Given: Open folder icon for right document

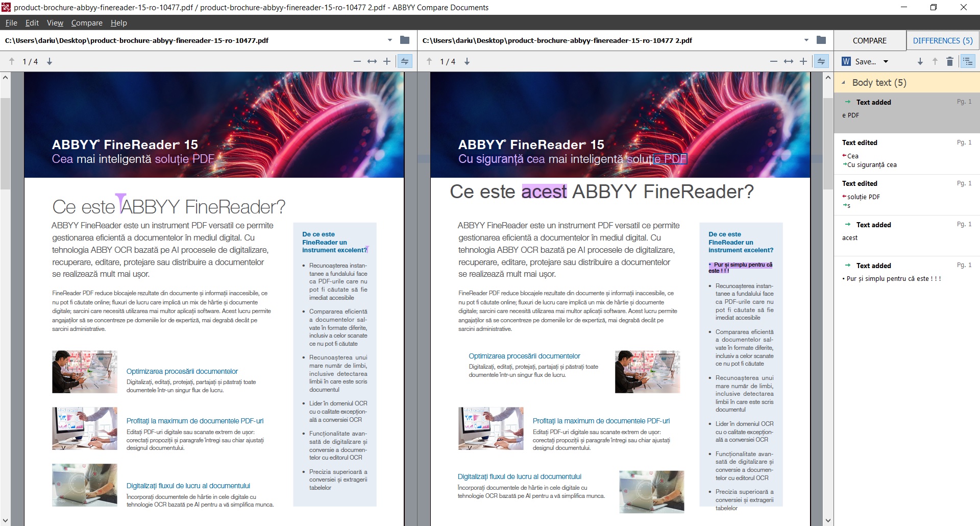Looking at the screenshot, I should pyautogui.click(x=821, y=40).
